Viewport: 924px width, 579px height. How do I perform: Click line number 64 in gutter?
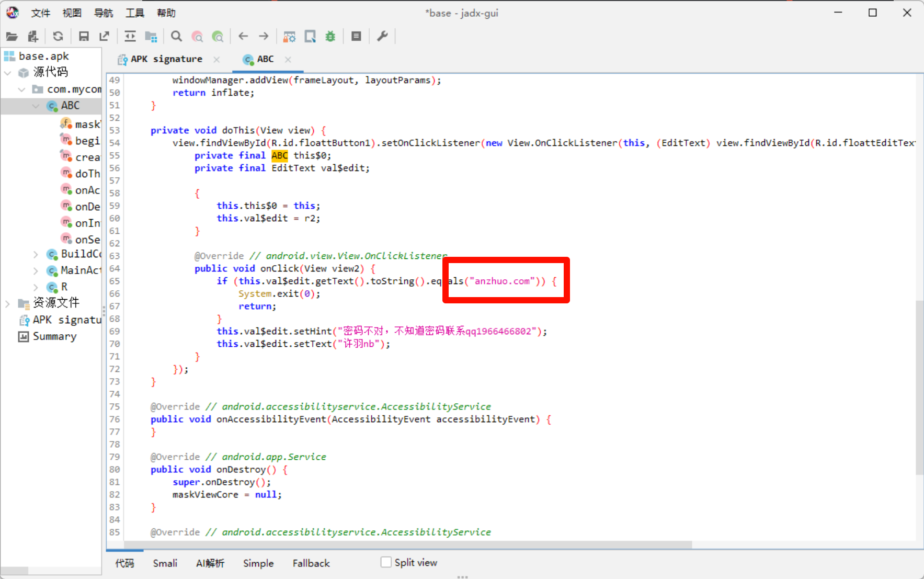(115, 268)
